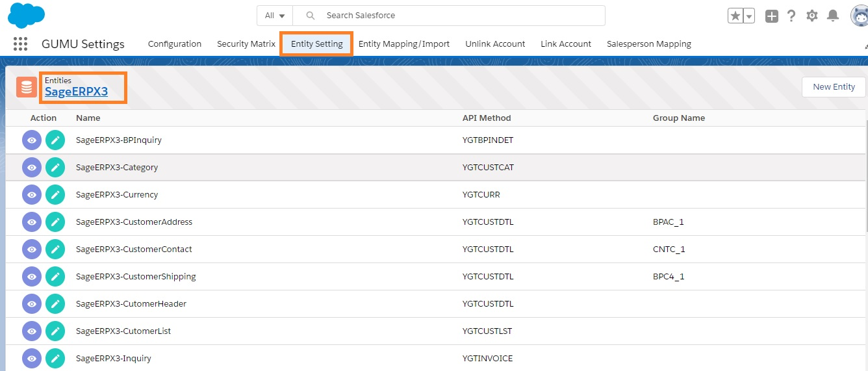Click the orange Entities database icon
This screenshot has height=371, width=868.
[x=27, y=87]
